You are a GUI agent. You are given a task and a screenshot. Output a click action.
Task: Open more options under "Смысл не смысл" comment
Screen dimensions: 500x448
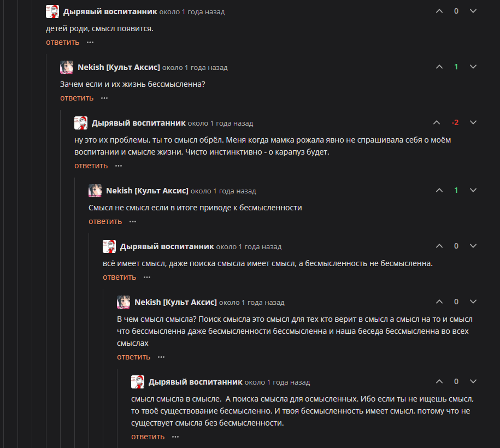pyautogui.click(x=133, y=221)
